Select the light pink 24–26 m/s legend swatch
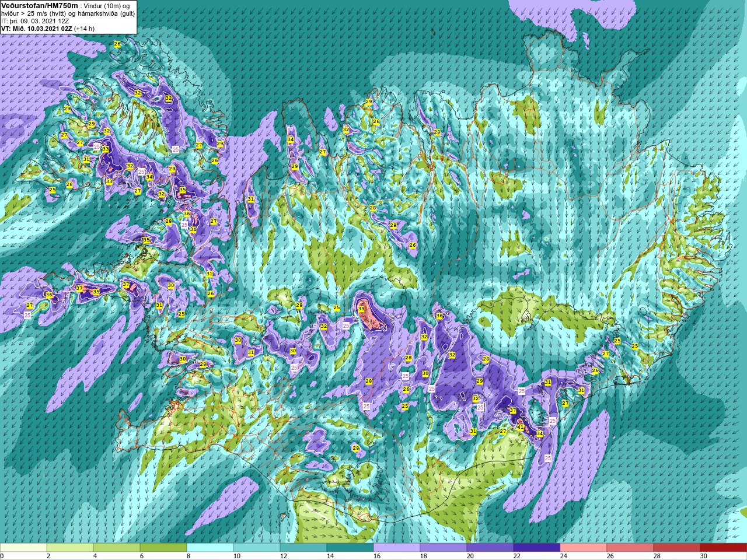Image resolution: width=747 pixels, height=560 pixels. pos(584,548)
